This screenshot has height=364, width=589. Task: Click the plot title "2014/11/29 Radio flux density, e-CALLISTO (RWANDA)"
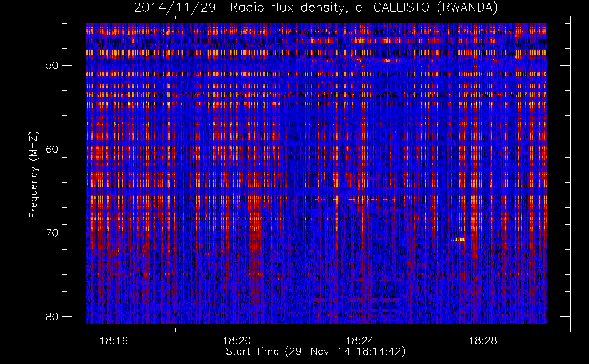coord(316,7)
